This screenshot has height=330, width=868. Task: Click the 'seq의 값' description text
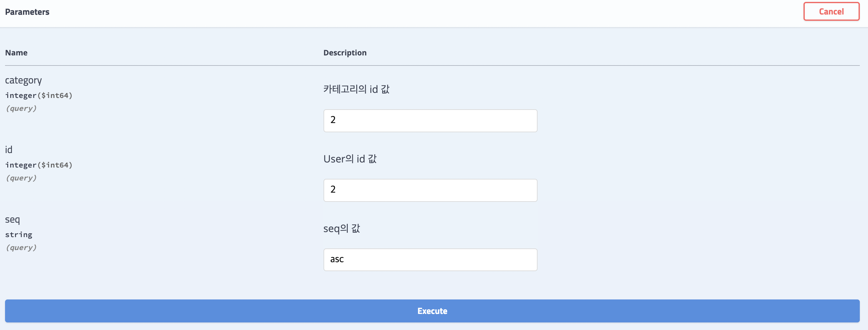pos(342,229)
